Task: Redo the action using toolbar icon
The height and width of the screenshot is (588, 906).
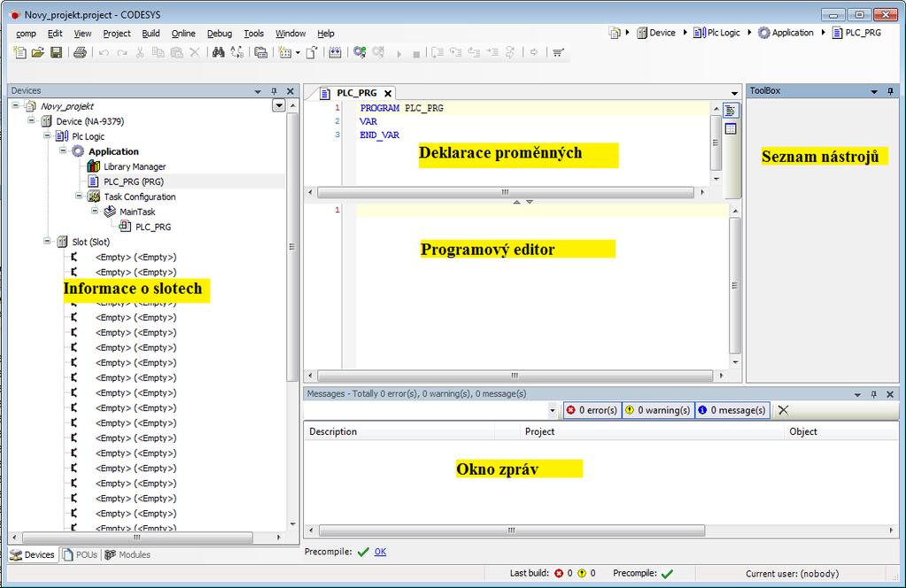Action: click(x=122, y=52)
